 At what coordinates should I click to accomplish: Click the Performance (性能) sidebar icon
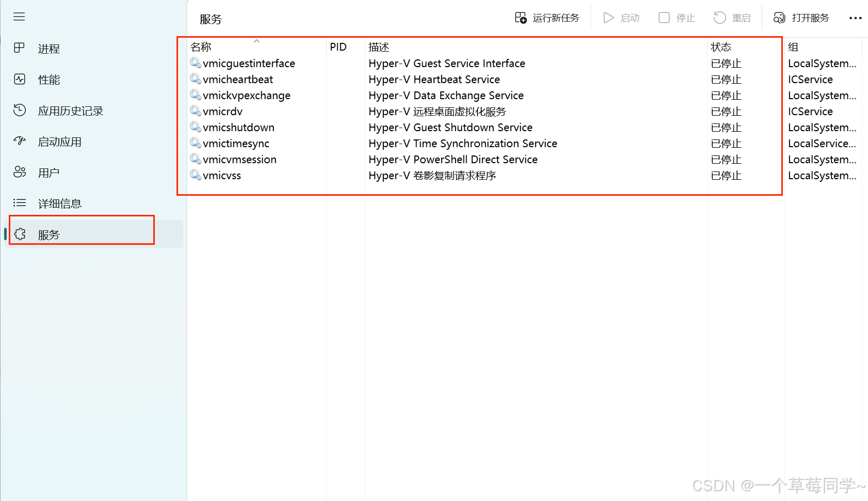click(x=20, y=79)
